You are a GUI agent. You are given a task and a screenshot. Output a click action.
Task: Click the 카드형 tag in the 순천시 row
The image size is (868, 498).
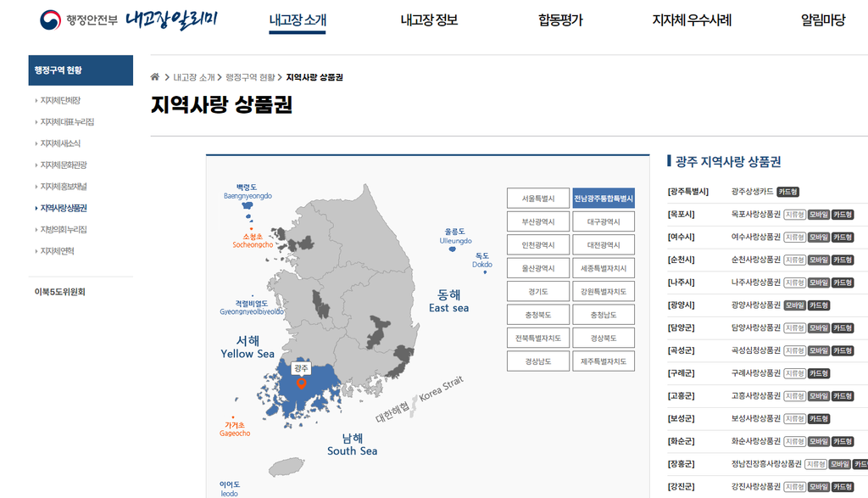pyautogui.click(x=843, y=260)
